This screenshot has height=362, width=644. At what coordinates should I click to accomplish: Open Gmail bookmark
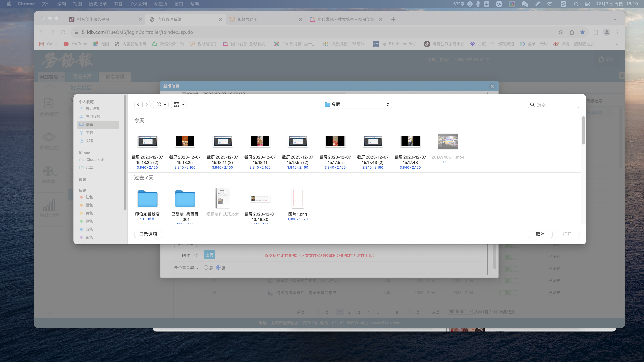tap(48, 44)
